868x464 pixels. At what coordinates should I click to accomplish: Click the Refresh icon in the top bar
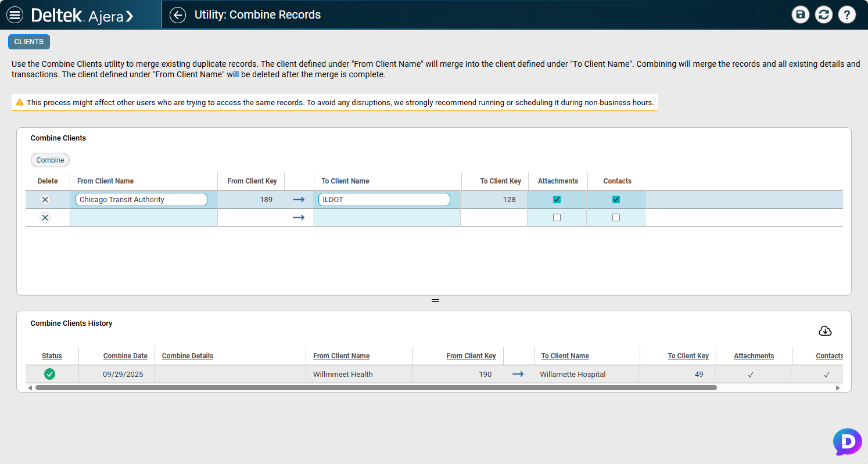coord(824,15)
